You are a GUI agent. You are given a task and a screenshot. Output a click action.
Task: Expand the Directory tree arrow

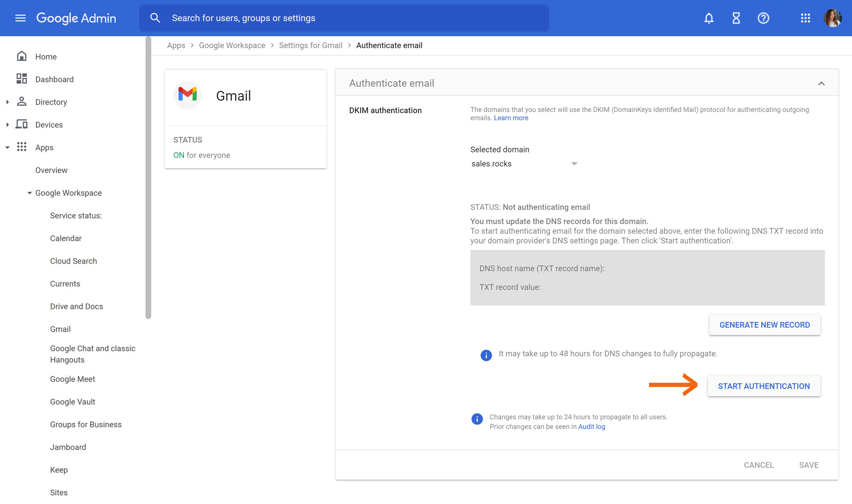[8, 102]
